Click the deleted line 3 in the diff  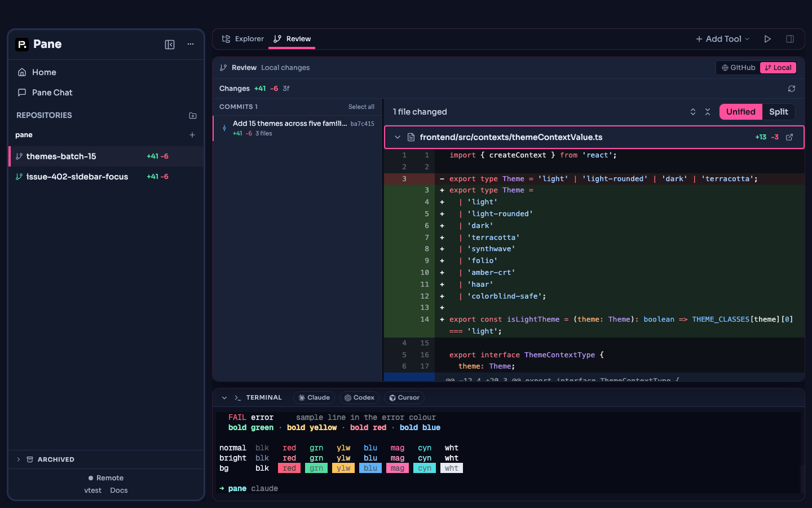[594, 179]
